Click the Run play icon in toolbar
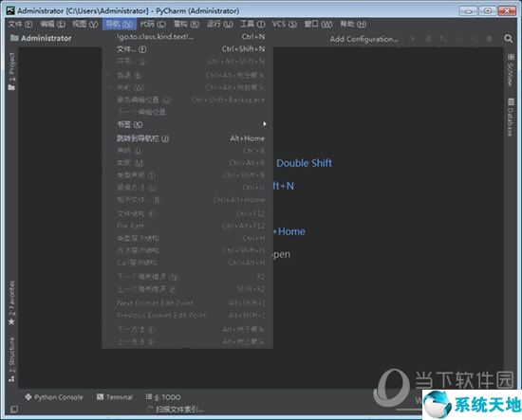Image resolution: width=522 pixels, height=420 pixels. tap(413, 39)
